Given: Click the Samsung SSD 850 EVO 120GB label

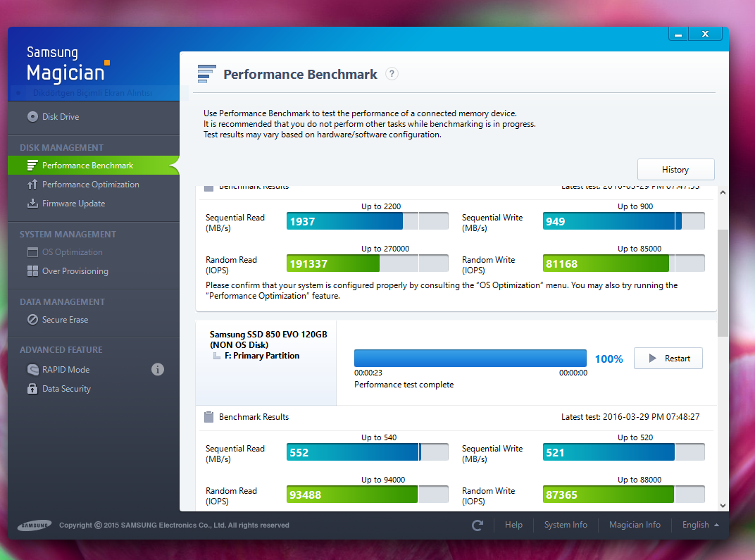Looking at the screenshot, I should pyautogui.click(x=268, y=334).
